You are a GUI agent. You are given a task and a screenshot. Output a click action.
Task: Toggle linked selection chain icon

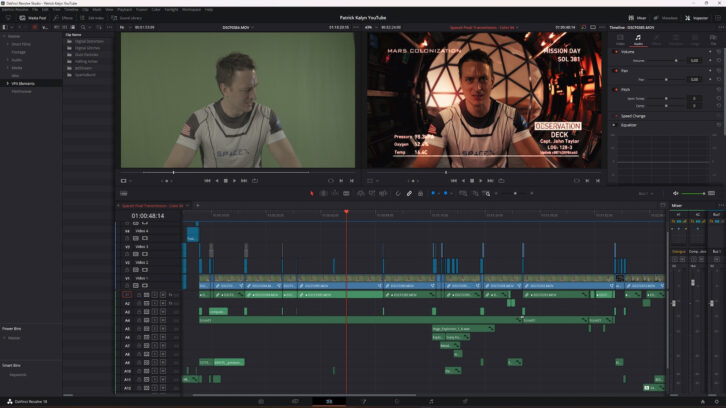[x=409, y=194]
